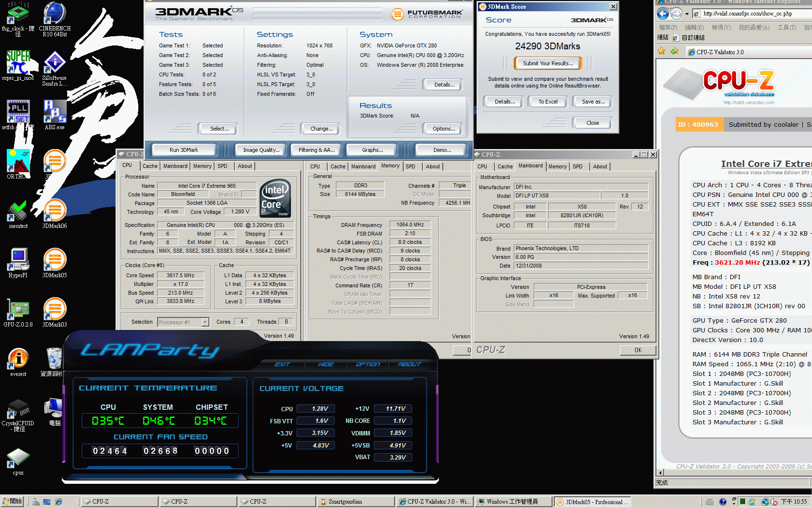
Task: Switch to the Cache tab in left CPU-Z
Action: 150,166
